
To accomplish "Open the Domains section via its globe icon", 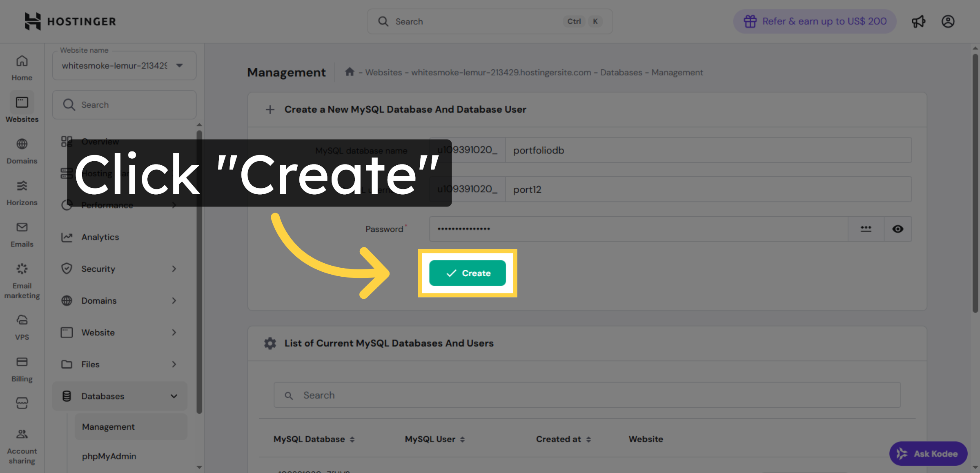I will coord(22,144).
